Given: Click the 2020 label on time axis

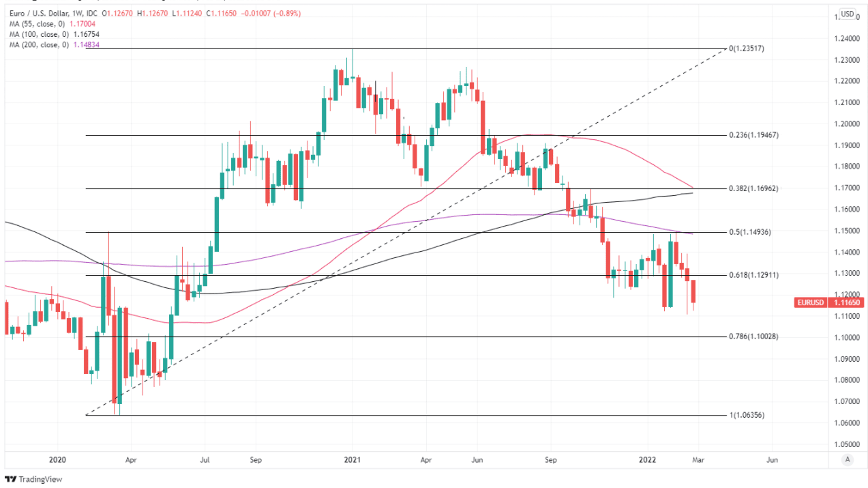Looking at the screenshot, I should [58, 460].
